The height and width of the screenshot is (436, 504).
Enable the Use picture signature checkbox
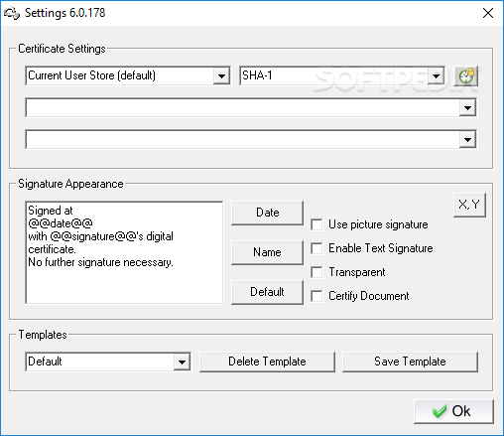[x=316, y=224]
